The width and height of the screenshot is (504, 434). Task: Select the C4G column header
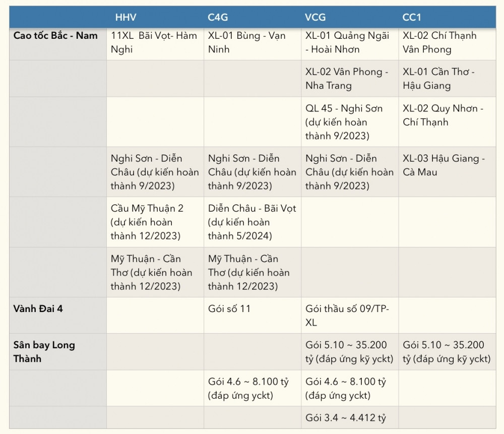coord(218,18)
